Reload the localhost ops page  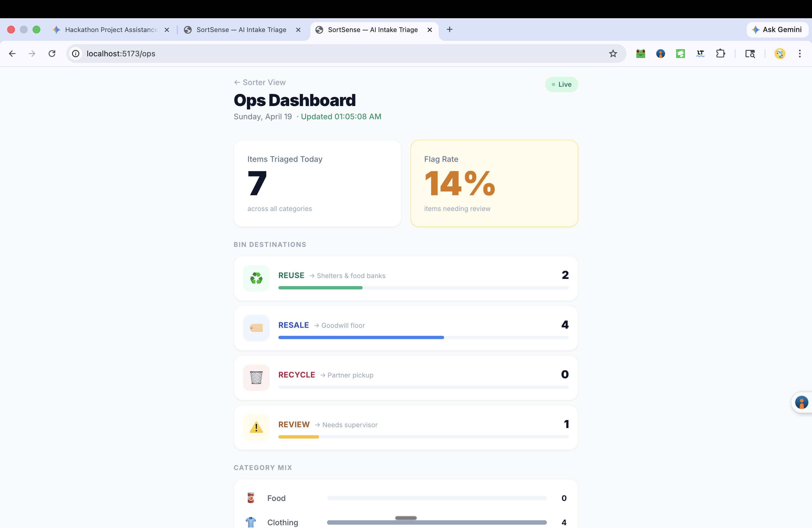[x=52, y=54]
